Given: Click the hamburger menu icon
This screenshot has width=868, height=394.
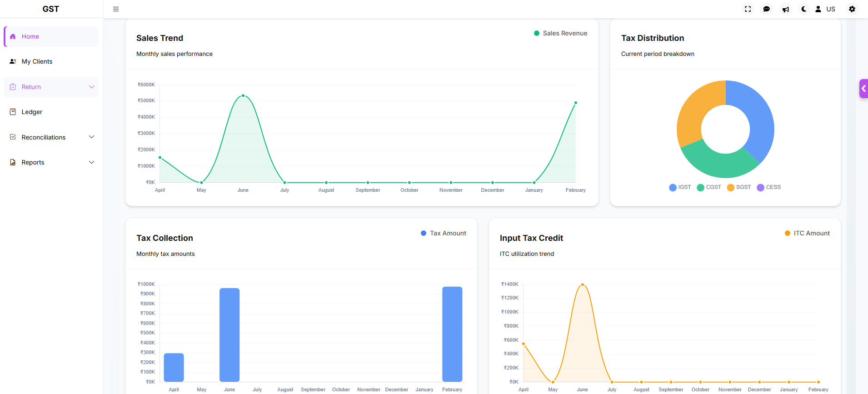Looking at the screenshot, I should tap(116, 9).
